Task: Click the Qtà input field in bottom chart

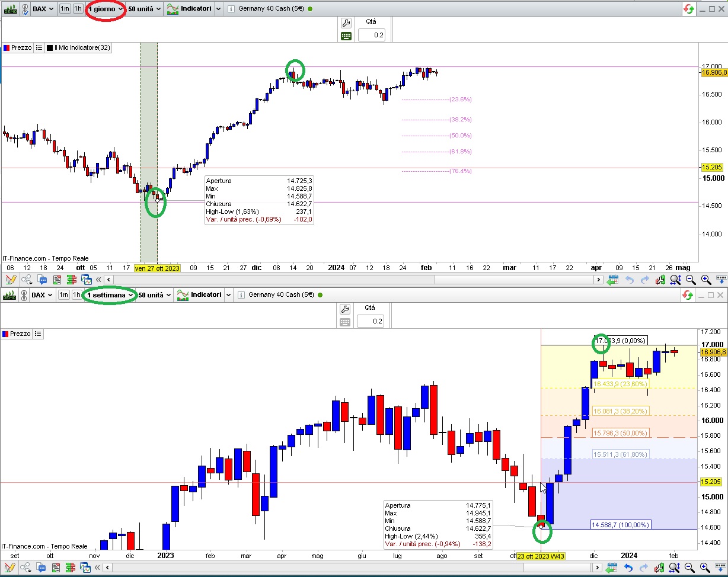Action: point(372,321)
